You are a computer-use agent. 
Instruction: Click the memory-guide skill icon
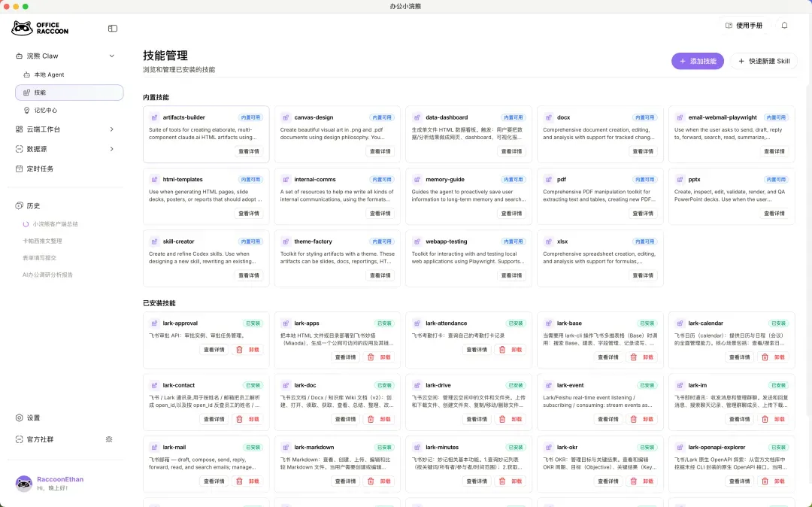click(417, 180)
